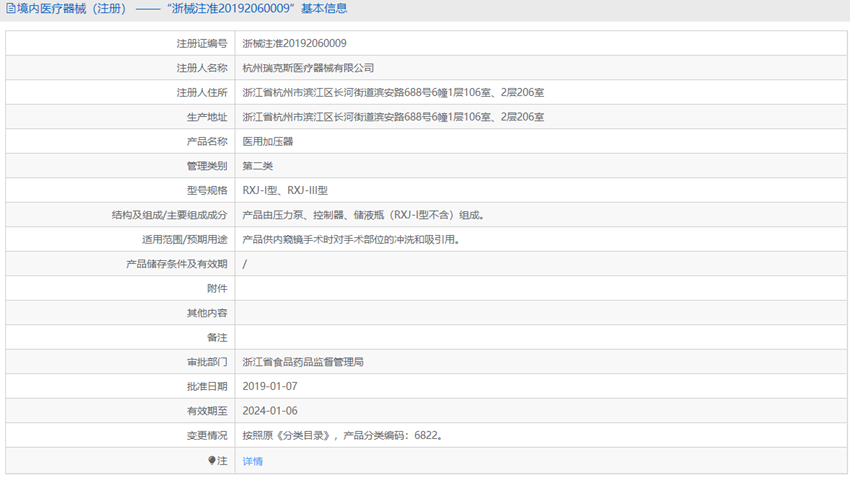The height and width of the screenshot is (477, 850).
Task: Click the slash value under 产品储存条件及有效期
Action: pos(244,264)
